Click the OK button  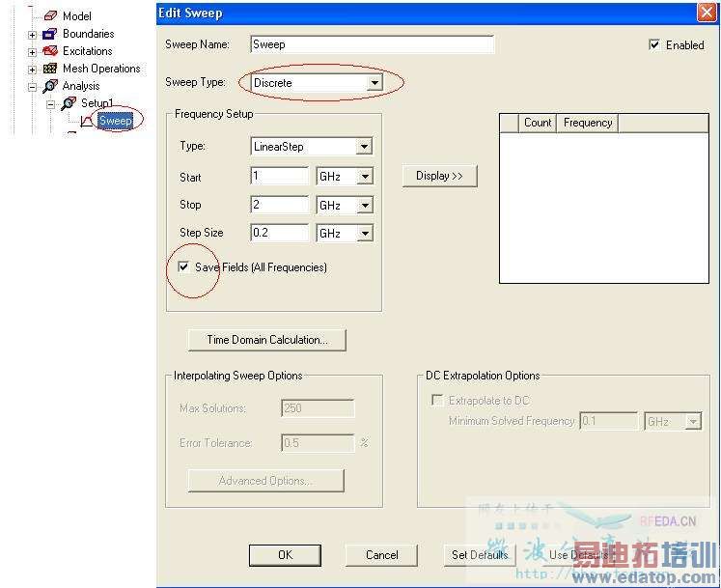coord(285,555)
